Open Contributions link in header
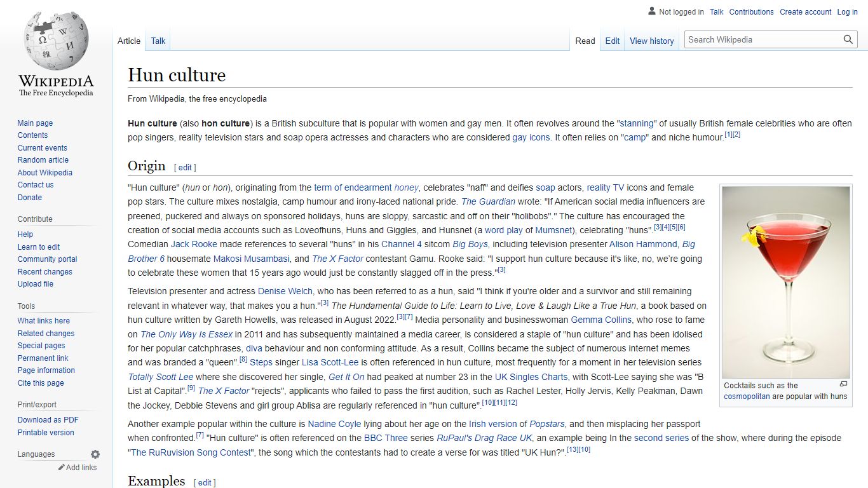 751,12
